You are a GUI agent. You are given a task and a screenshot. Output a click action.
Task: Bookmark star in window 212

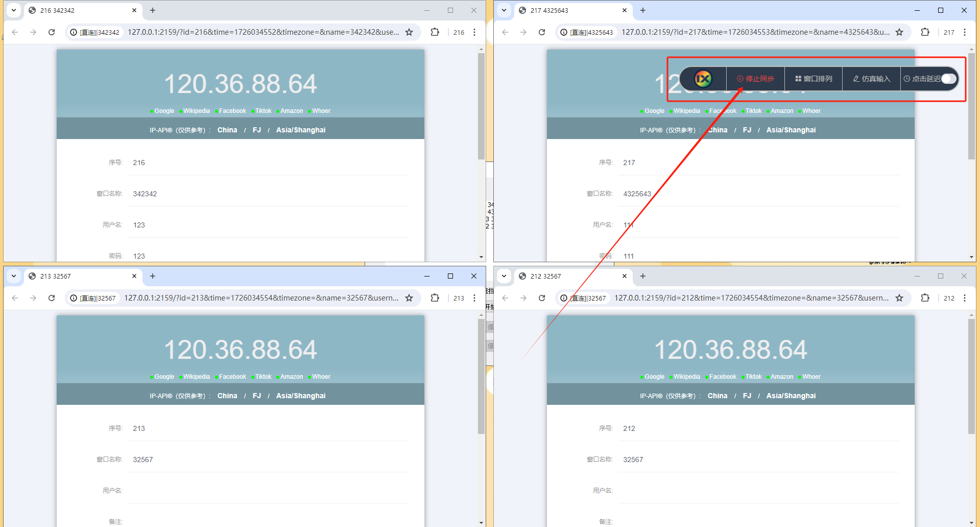click(899, 298)
